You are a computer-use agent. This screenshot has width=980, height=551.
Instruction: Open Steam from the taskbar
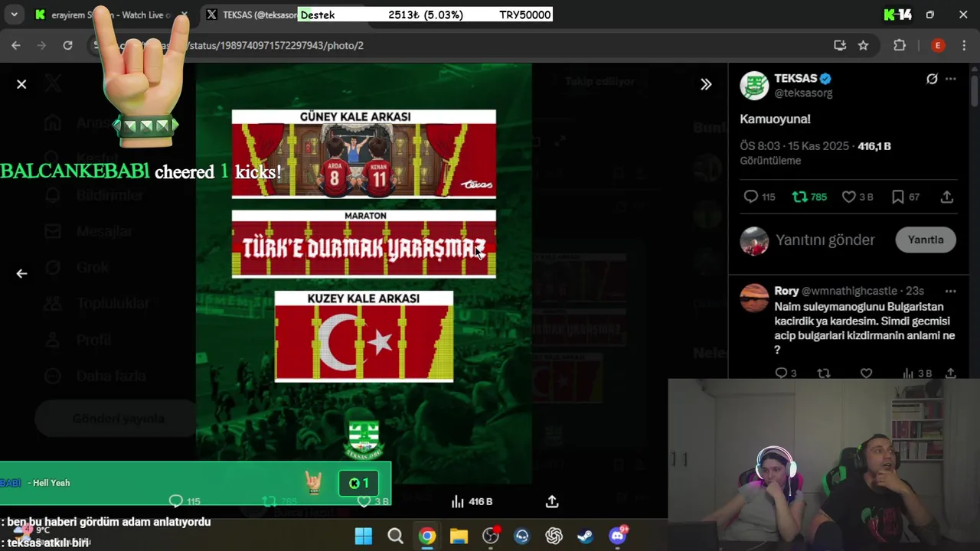click(586, 536)
